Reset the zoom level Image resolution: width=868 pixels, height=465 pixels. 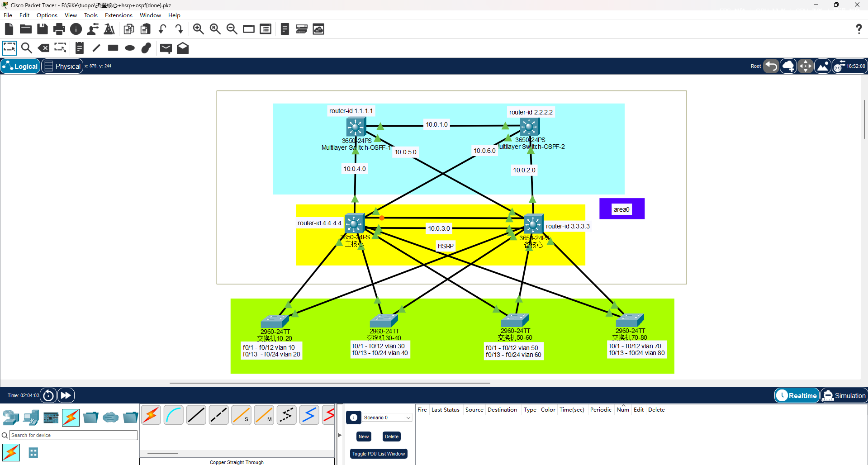point(215,29)
